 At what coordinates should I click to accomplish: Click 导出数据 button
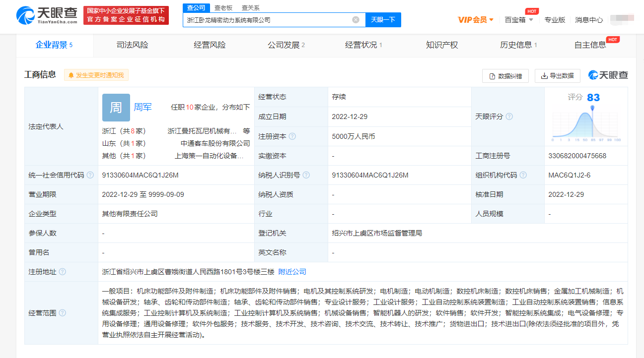click(558, 76)
